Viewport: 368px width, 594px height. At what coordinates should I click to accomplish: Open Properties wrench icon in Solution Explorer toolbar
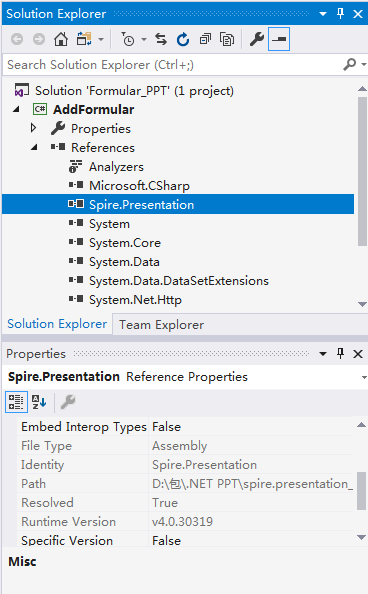tap(257, 39)
